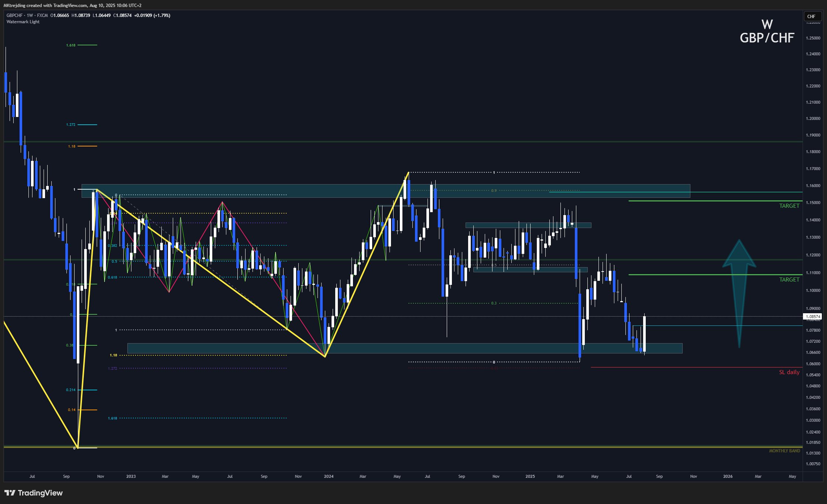The height and width of the screenshot is (504, 827).
Task: Click the orange 0.14 Fibonacci label
Action: [x=72, y=410]
